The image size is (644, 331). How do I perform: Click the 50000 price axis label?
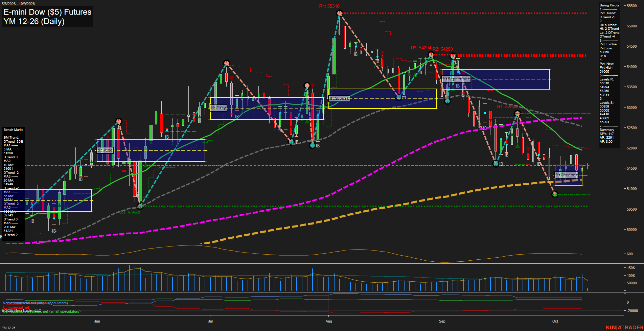point(632,230)
